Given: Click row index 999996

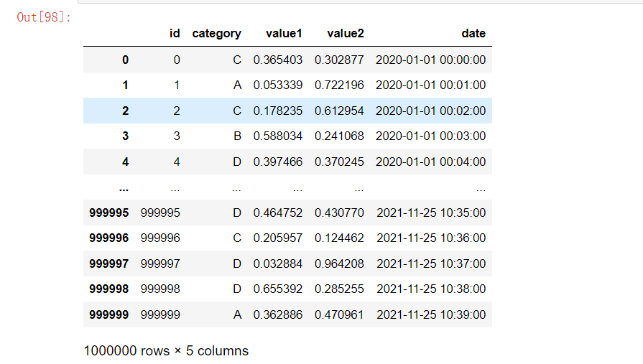Looking at the screenshot, I should pyautogui.click(x=108, y=238).
